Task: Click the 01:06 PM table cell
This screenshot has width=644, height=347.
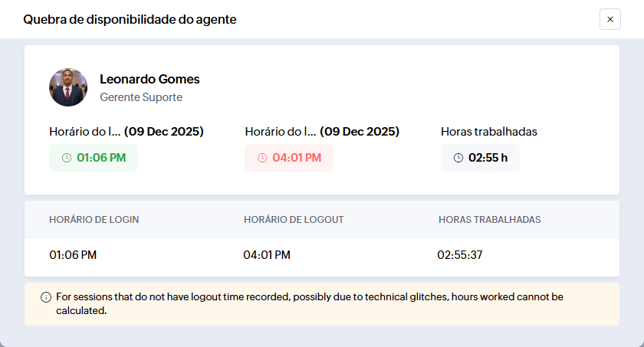Action: tap(73, 255)
